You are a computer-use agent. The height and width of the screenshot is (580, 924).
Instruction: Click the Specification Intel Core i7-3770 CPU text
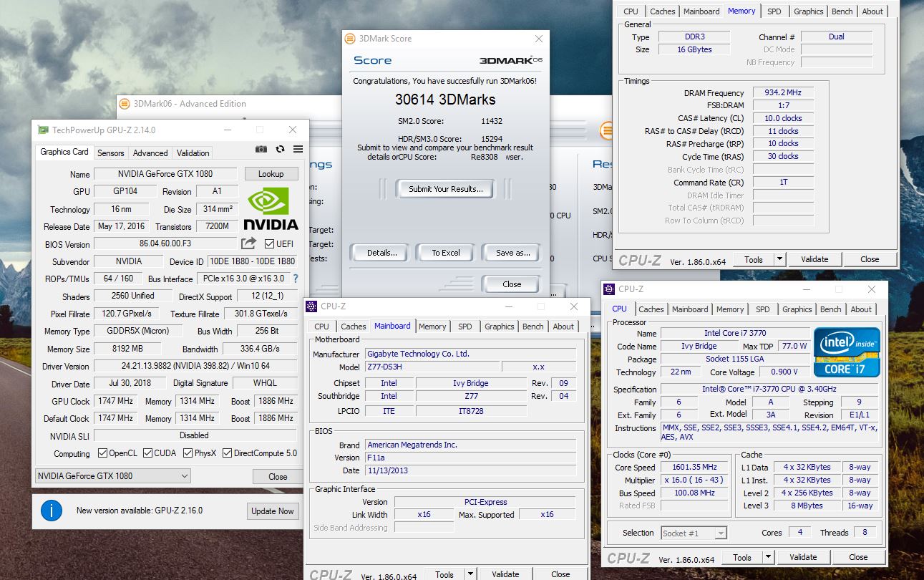point(769,390)
